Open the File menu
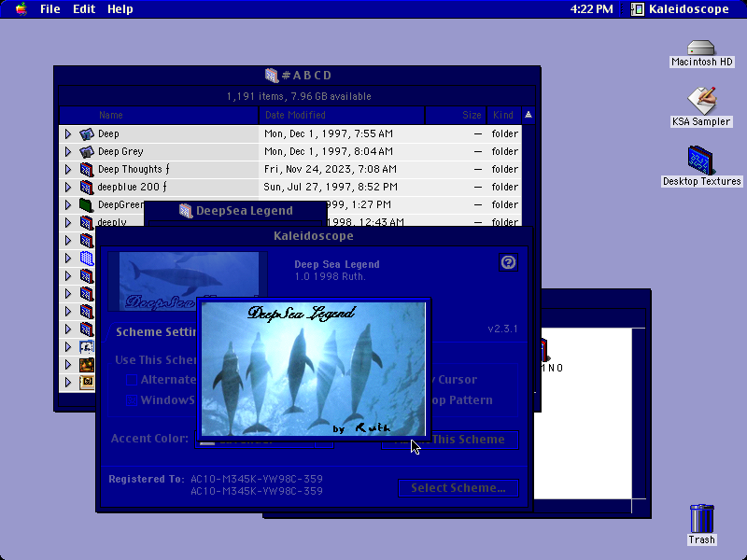Viewport: 747px width, 560px height. [50, 9]
